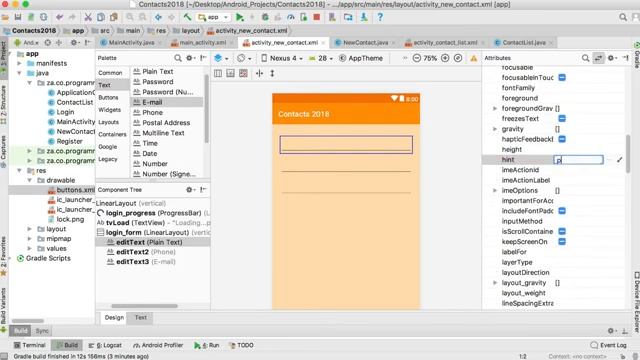The height and width of the screenshot is (360, 640).
Task: Toggle includeFontPadding checkbox
Action: click(x=562, y=211)
